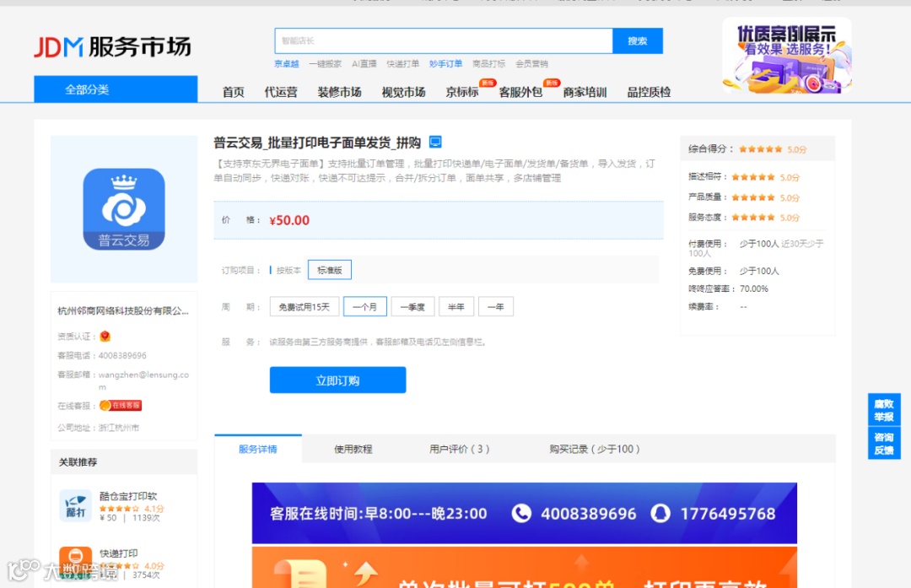Open 商家培训 navigation item
The height and width of the screenshot is (588, 911).
click(x=585, y=92)
